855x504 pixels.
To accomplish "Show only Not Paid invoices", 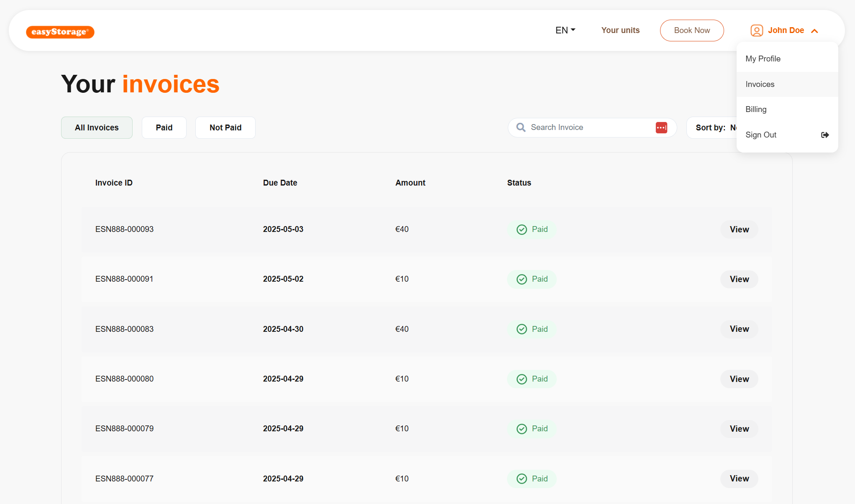I will click(225, 127).
